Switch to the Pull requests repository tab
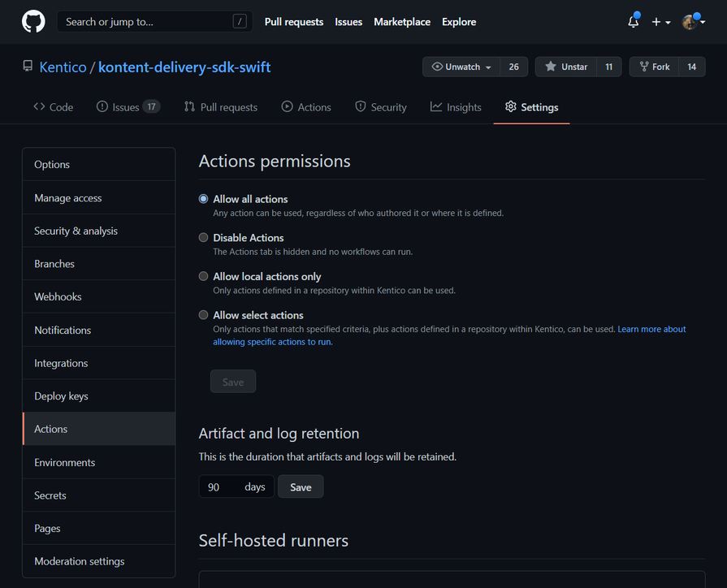The height and width of the screenshot is (588, 727). click(x=220, y=107)
